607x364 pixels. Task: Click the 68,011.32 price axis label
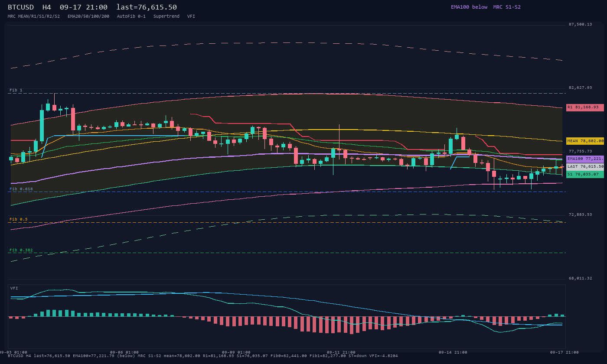point(580,278)
